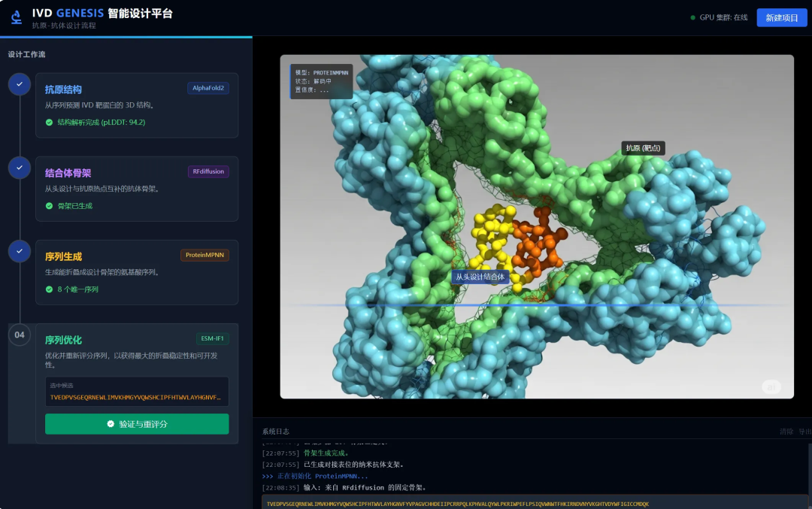Click the green check beside 结构解析完成
The image size is (812, 509).
tap(50, 122)
